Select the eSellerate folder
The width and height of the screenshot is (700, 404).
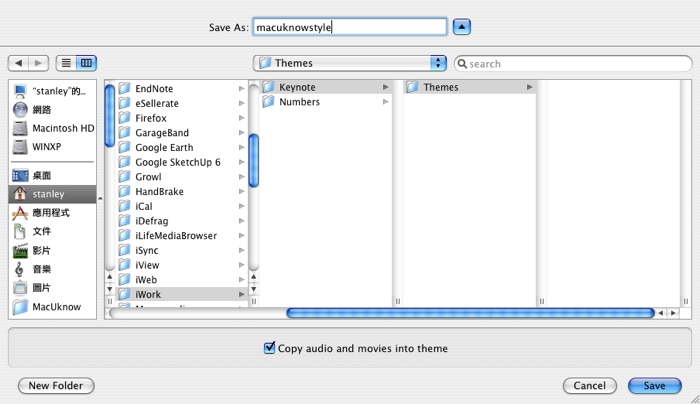[182, 103]
